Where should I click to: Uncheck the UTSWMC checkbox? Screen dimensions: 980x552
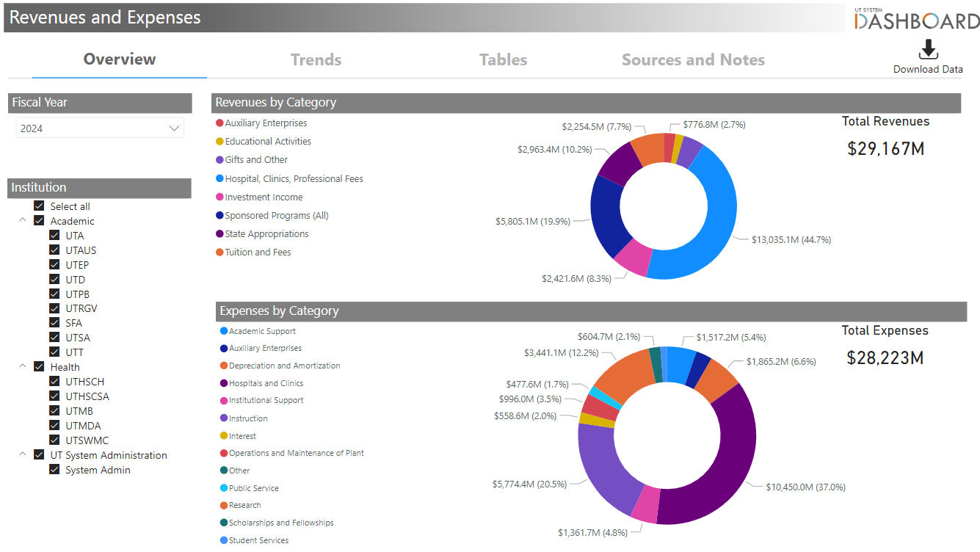coord(54,440)
